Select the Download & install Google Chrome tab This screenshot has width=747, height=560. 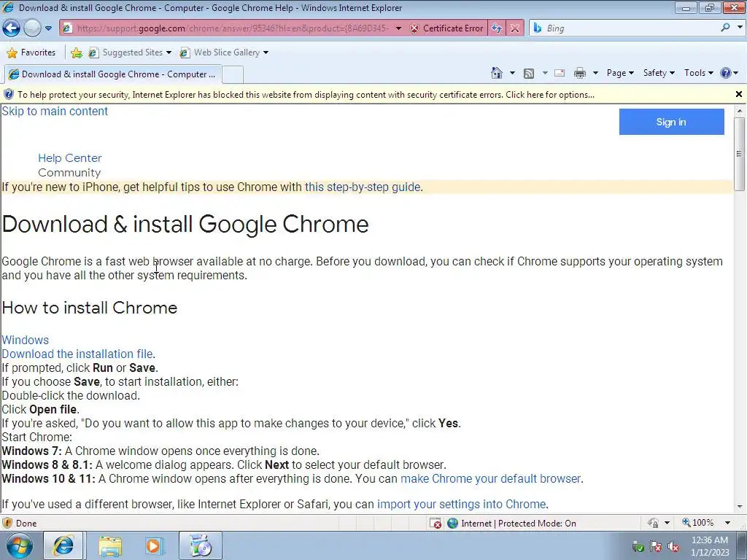[x=112, y=74]
